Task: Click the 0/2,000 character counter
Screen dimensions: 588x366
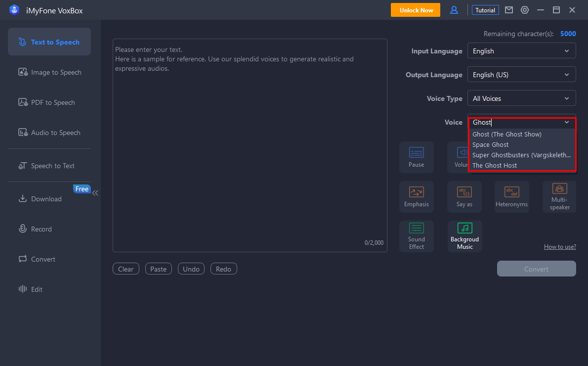Action: point(374,243)
